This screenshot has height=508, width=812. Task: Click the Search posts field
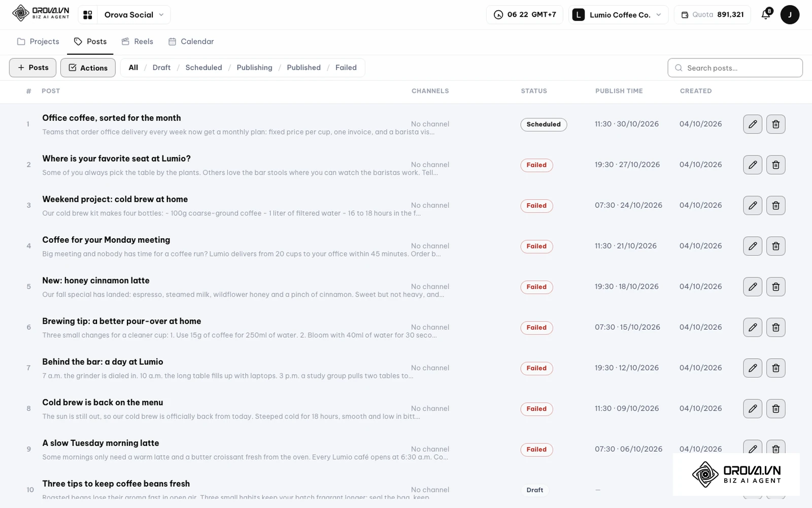click(x=735, y=68)
